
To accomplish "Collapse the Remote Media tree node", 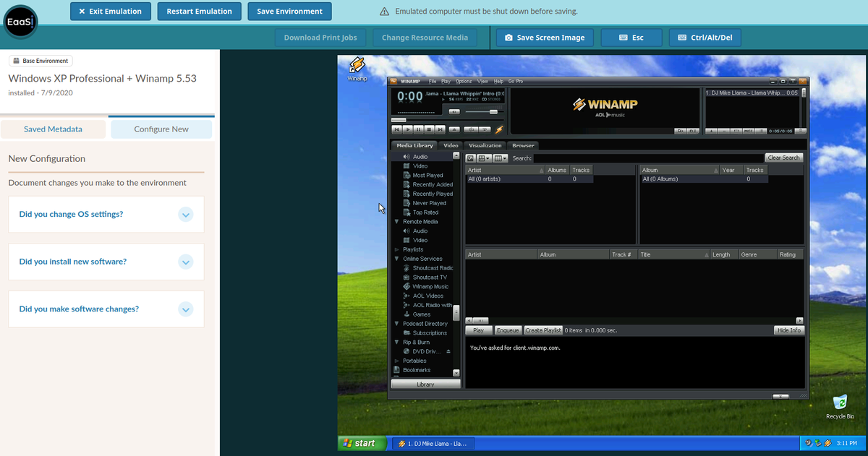I will click(x=396, y=222).
